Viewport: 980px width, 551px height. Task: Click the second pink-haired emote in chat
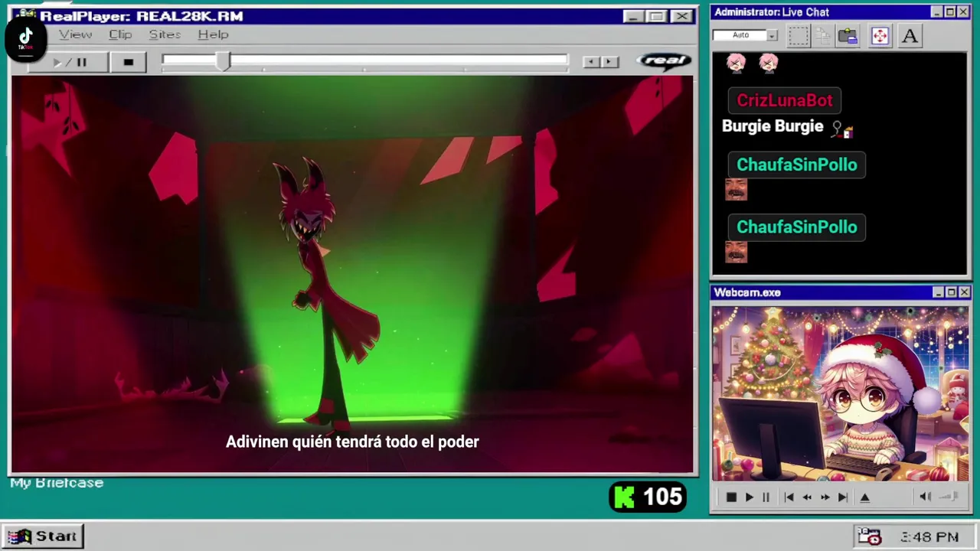(768, 64)
